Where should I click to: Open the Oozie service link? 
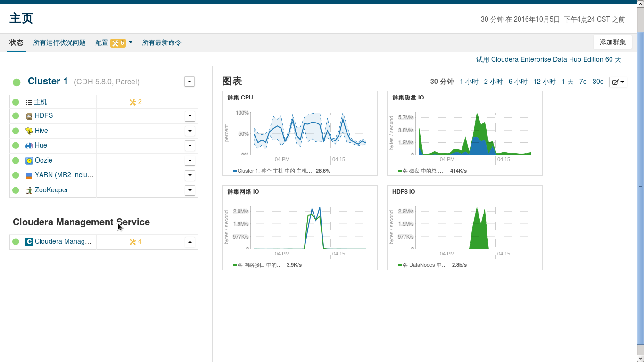tap(44, 160)
